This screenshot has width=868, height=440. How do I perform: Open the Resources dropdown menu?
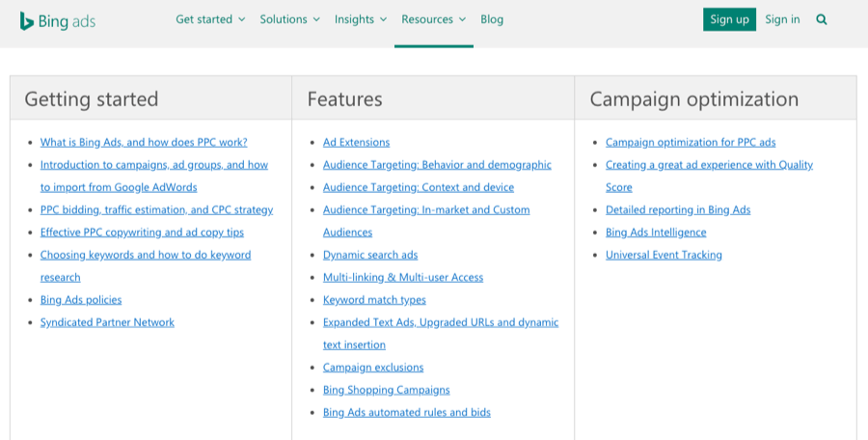pyautogui.click(x=433, y=19)
